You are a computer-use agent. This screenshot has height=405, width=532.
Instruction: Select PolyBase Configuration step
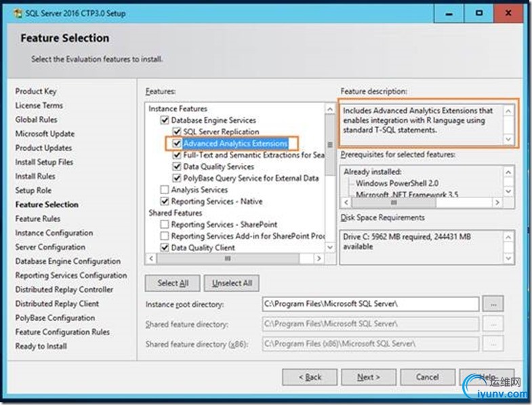pos(55,318)
